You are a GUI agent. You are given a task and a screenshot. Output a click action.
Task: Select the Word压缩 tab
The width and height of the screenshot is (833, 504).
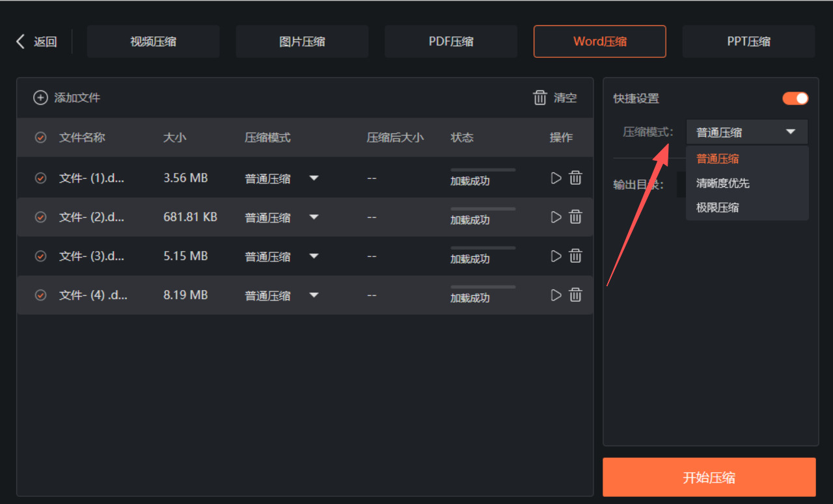point(600,42)
